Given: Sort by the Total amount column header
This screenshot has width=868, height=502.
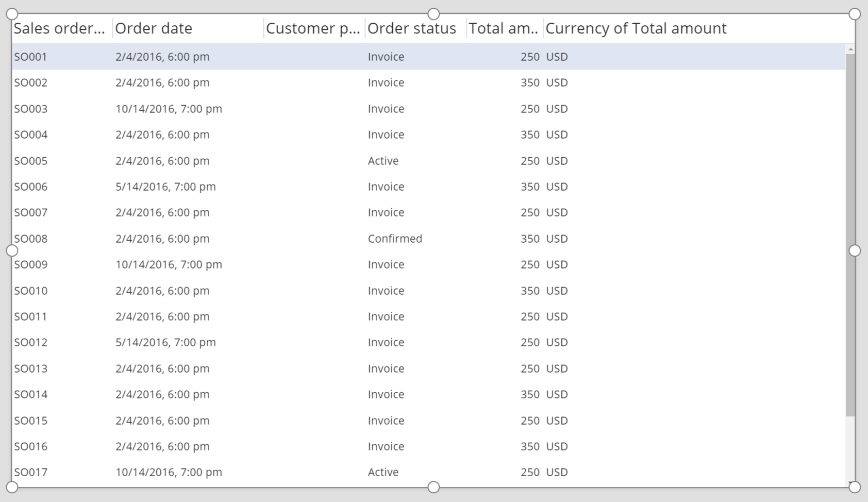Looking at the screenshot, I should 504,28.
